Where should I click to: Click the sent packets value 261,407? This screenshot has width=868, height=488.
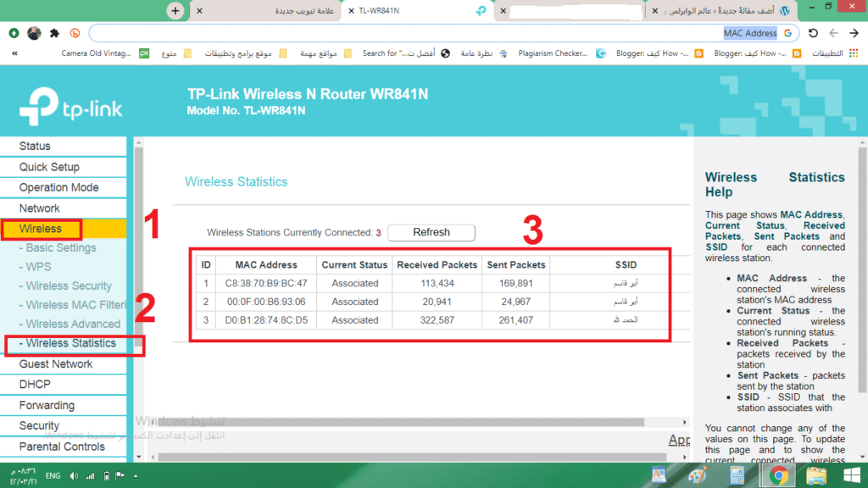pyautogui.click(x=516, y=320)
